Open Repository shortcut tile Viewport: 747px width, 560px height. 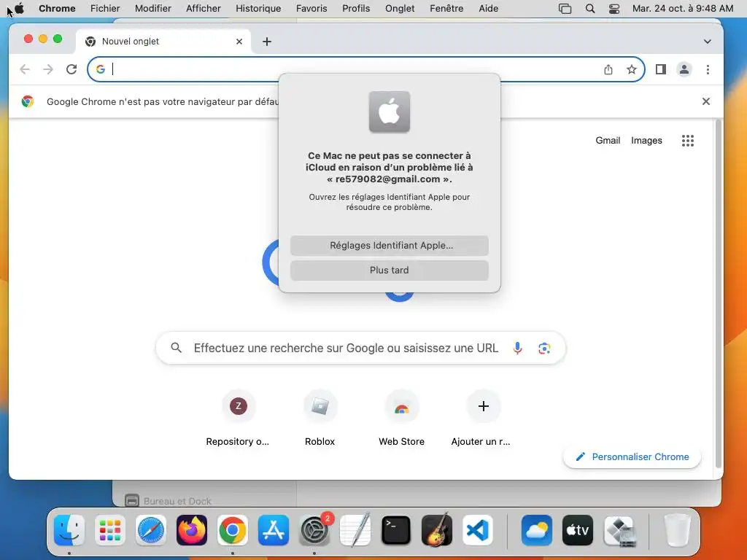pos(239,418)
